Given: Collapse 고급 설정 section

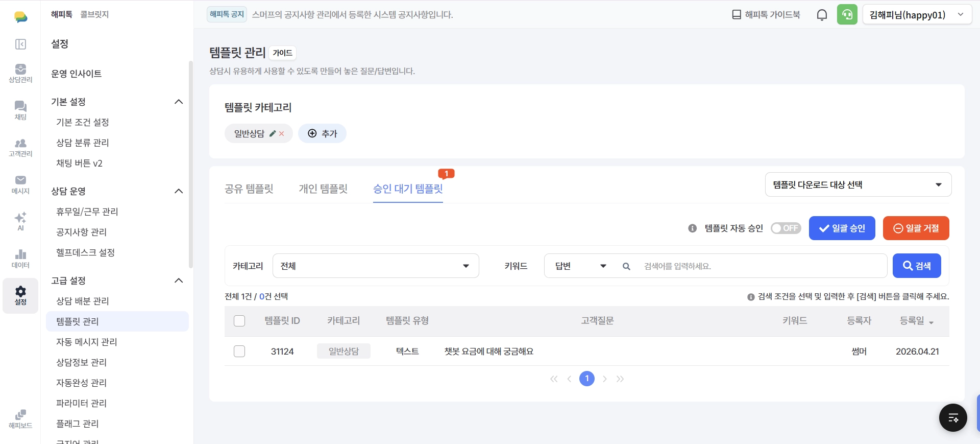Looking at the screenshot, I should click(x=179, y=281).
